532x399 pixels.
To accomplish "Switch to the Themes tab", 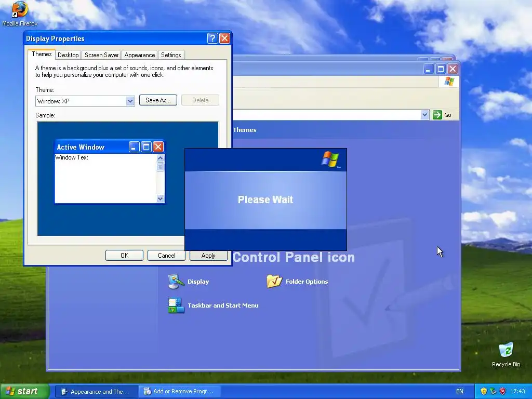I will [x=42, y=54].
